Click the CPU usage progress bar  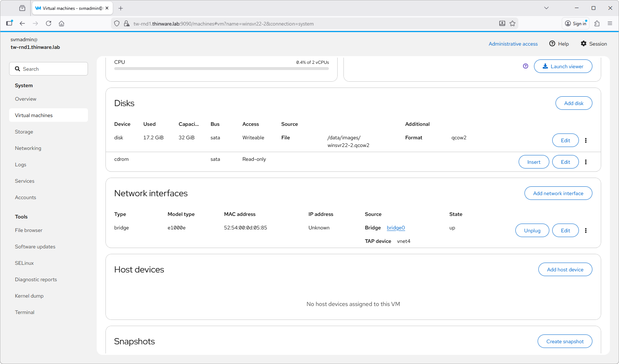(x=222, y=69)
